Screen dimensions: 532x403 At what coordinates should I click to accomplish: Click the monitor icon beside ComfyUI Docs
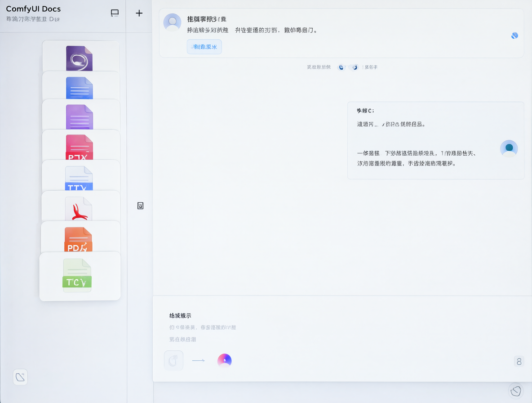tap(115, 13)
